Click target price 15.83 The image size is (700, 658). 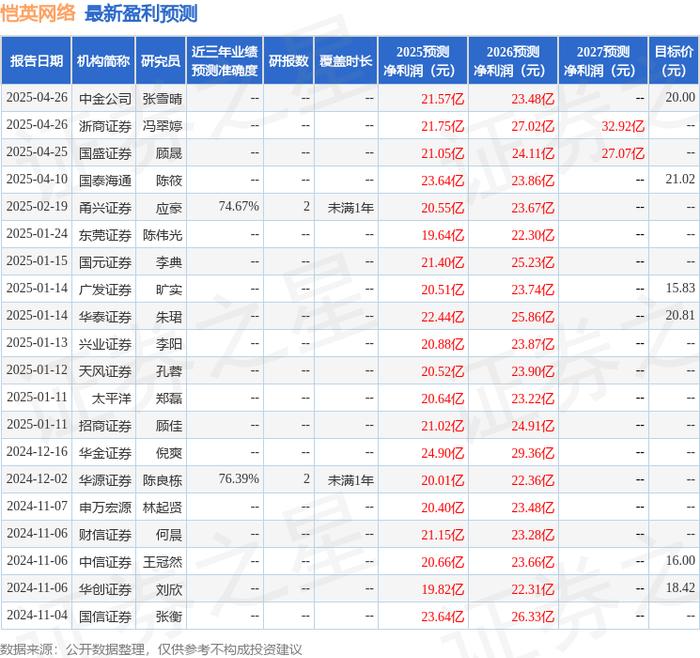(680, 288)
